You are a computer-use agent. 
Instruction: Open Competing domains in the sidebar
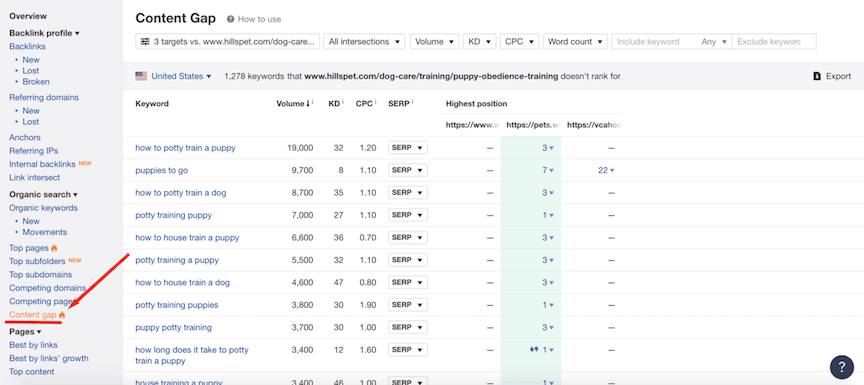48,288
